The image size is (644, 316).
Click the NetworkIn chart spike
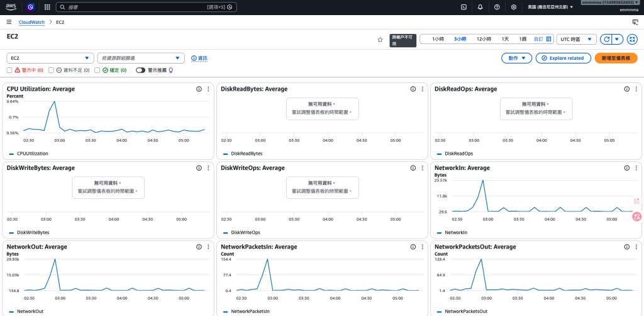(x=482, y=181)
